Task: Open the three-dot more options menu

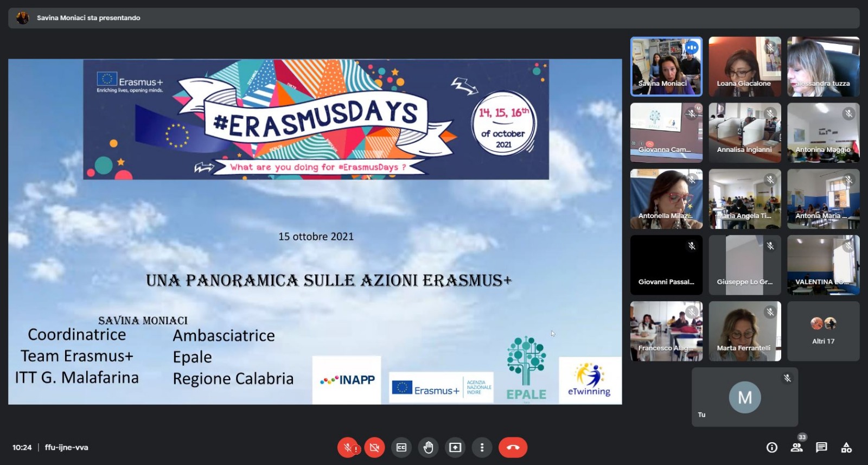Action: (x=482, y=448)
